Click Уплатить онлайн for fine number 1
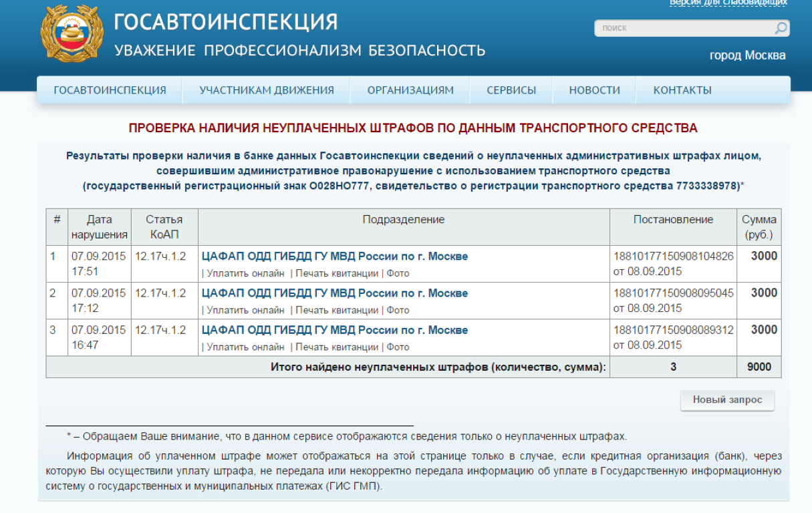 [245, 273]
